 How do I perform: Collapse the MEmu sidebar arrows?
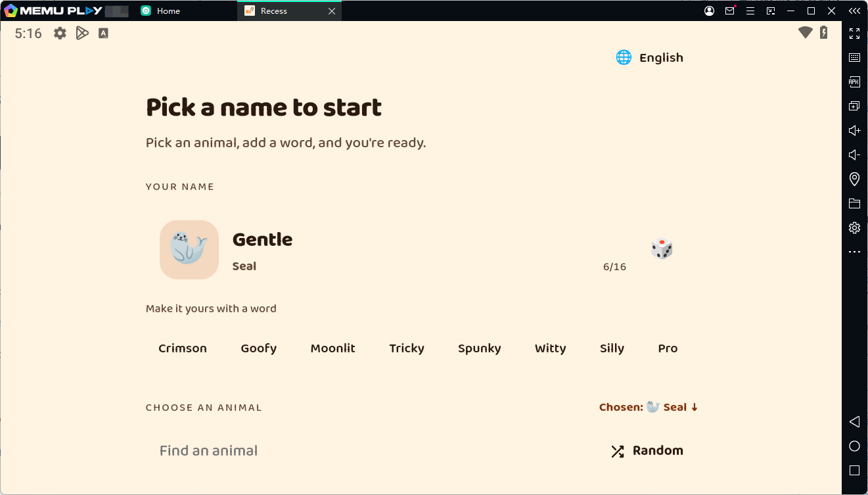(x=854, y=11)
